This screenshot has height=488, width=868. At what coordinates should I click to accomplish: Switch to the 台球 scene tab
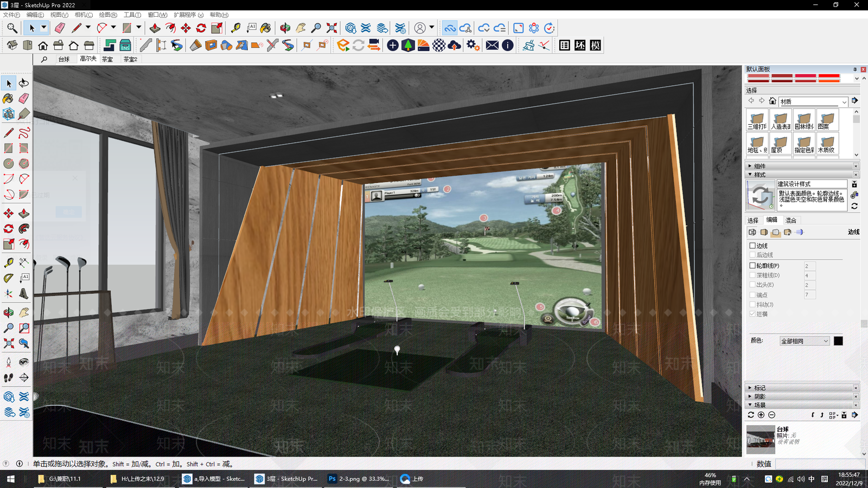point(64,59)
